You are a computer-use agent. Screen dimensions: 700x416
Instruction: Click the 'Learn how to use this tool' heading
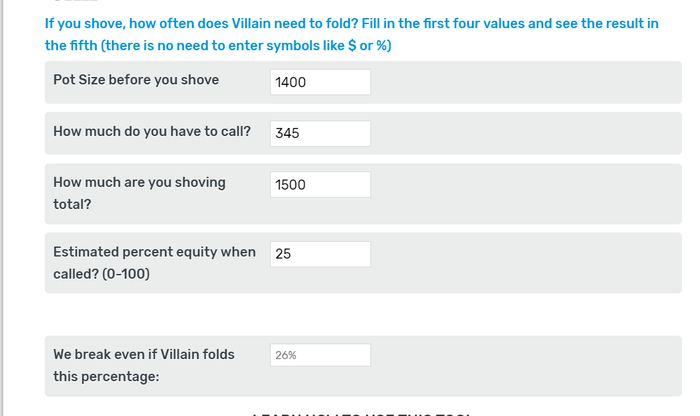(x=361, y=412)
